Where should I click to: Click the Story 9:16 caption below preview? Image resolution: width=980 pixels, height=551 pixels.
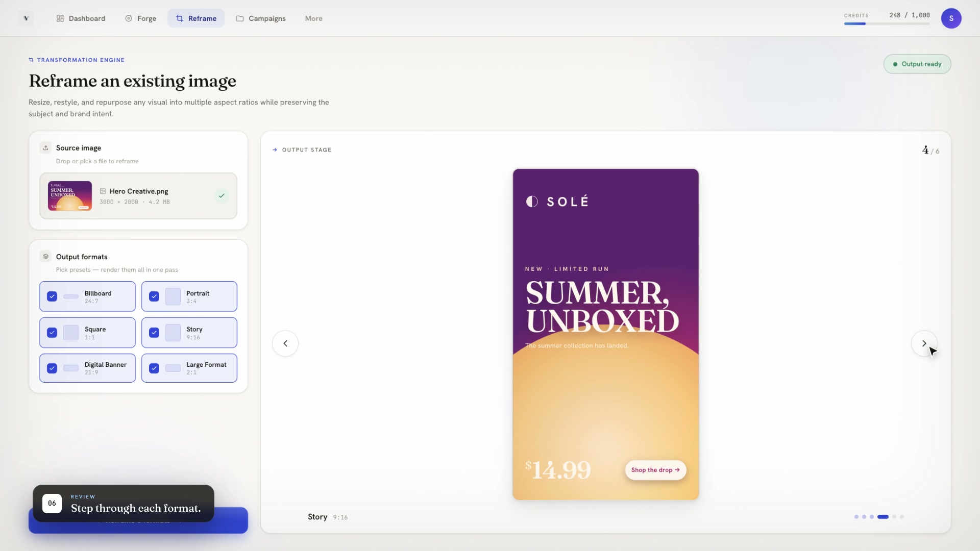point(328,517)
